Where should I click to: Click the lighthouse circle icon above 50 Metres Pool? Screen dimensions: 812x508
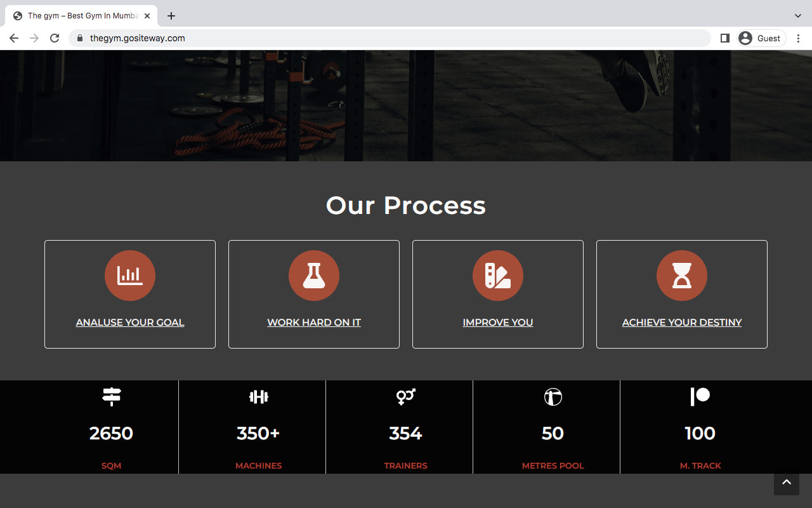[x=553, y=397]
